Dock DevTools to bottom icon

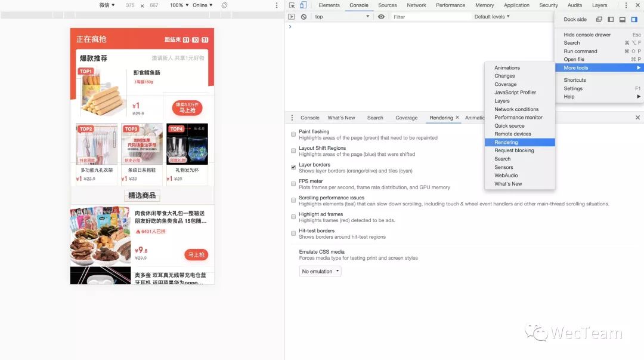coord(622,19)
